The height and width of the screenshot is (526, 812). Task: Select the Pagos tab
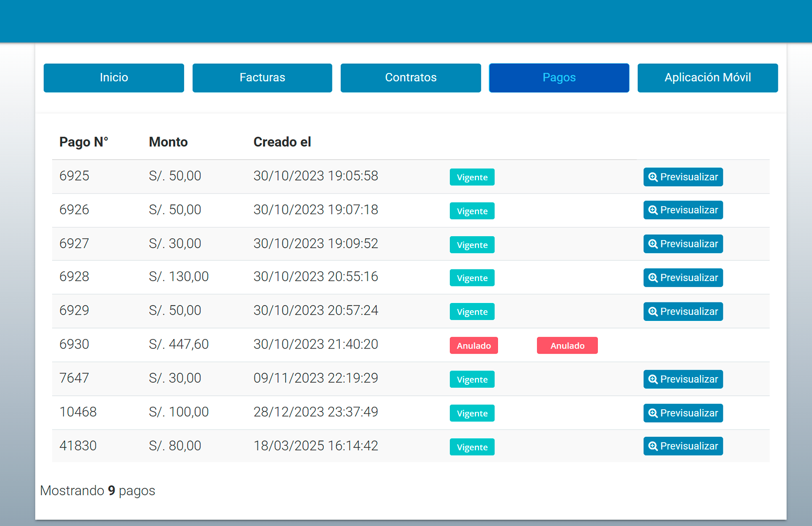559,78
